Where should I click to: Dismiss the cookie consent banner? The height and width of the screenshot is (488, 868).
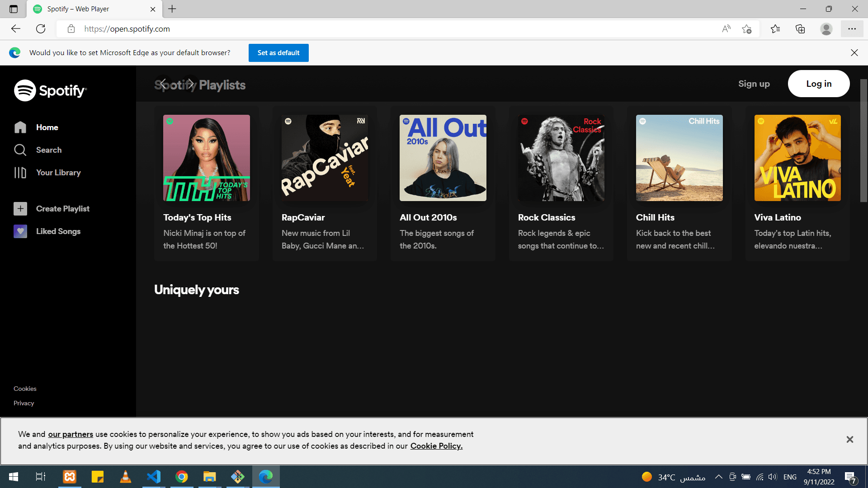[x=850, y=440]
